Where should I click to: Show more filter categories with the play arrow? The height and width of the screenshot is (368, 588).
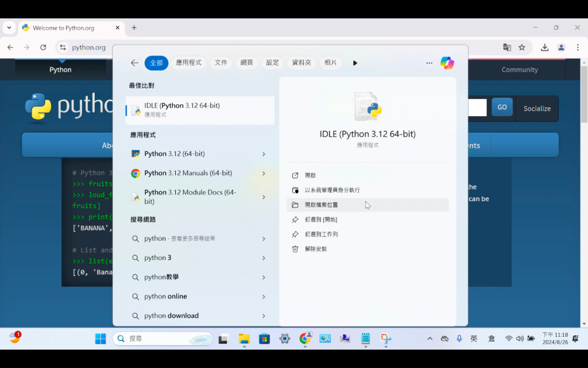(355, 63)
